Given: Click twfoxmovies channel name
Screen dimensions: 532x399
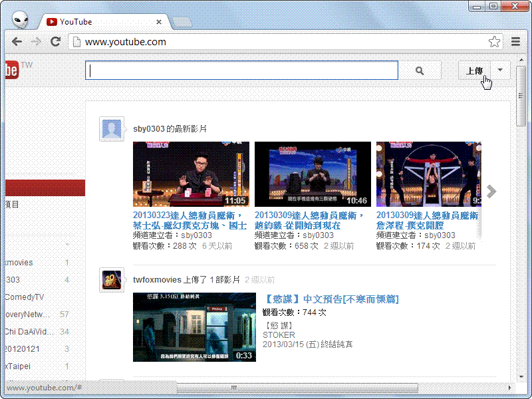Looking at the screenshot, I should click(157, 280).
